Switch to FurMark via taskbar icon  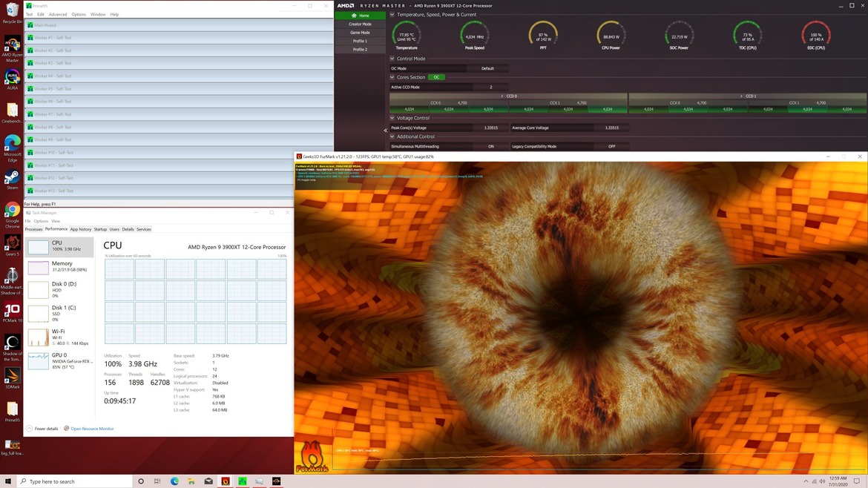coord(226,481)
